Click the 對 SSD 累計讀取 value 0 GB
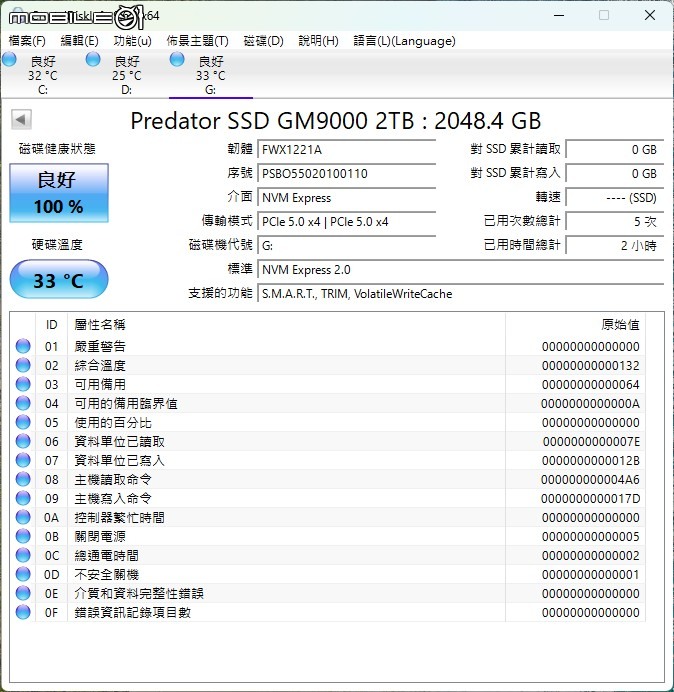 pos(614,150)
